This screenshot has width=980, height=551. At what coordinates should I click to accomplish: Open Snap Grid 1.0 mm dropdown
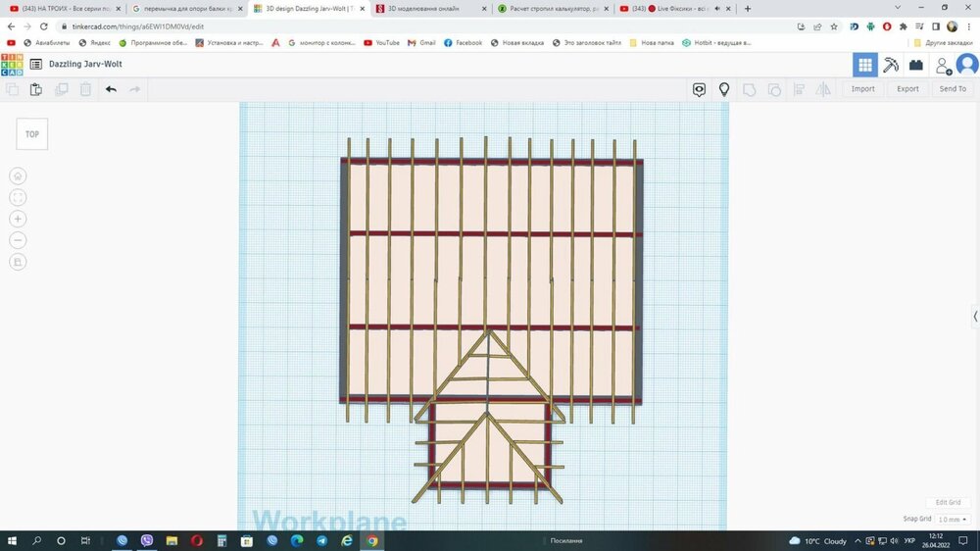coord(953,519)
